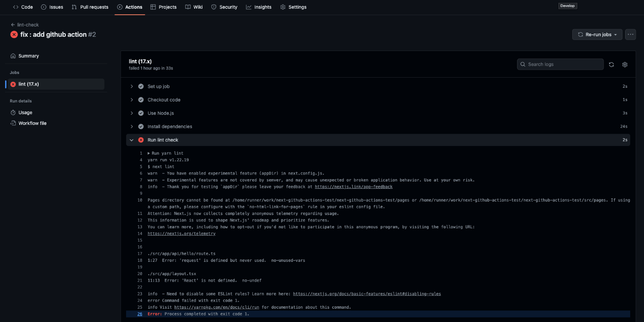
Task: Click the failed run status icon beside title
Action: click(x=14, y=34)
